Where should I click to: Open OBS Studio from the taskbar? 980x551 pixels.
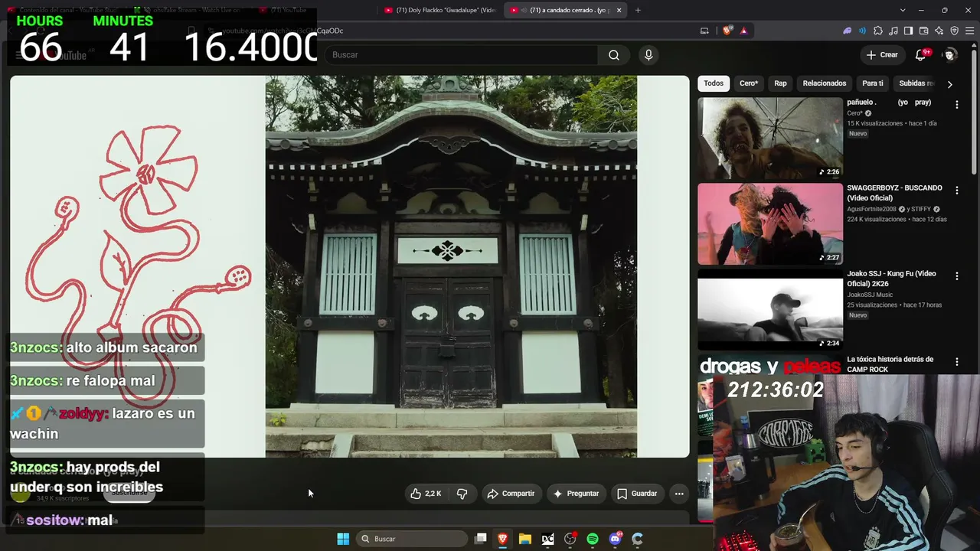(x=570, y=539)
